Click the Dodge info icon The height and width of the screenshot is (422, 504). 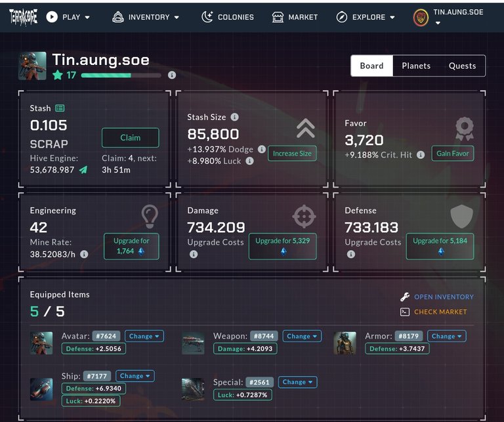point(262,149)
